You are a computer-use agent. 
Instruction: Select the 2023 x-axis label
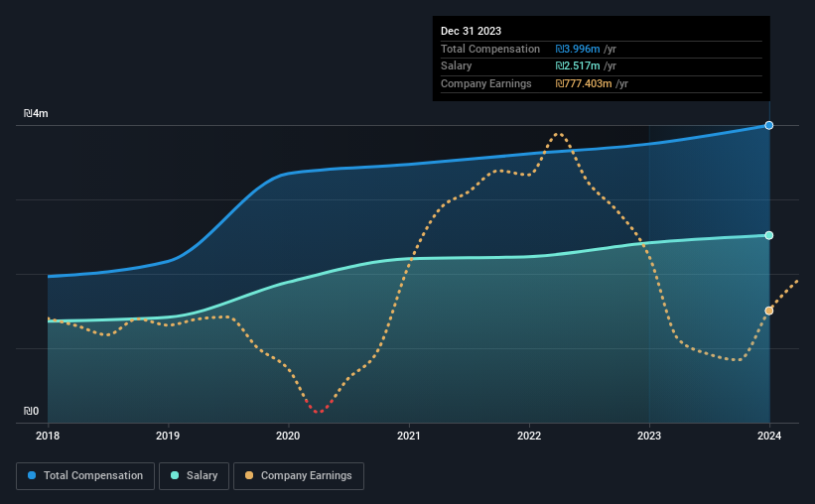[x=649, y=436]
